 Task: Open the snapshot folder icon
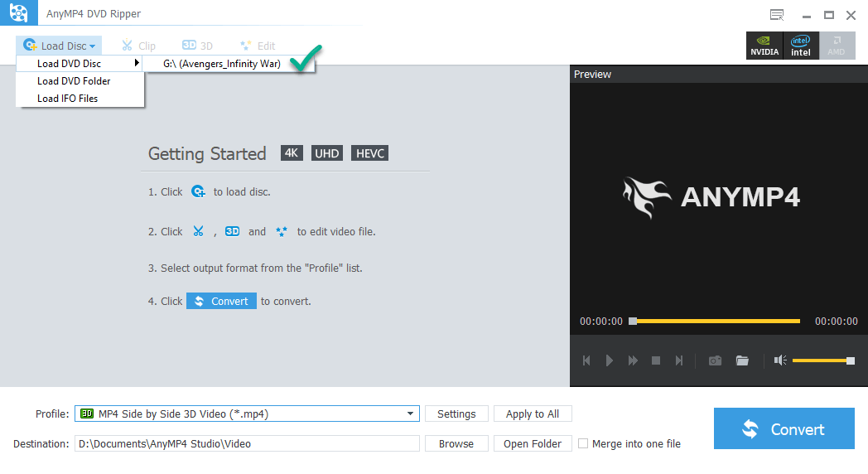[x=742, y=360]
